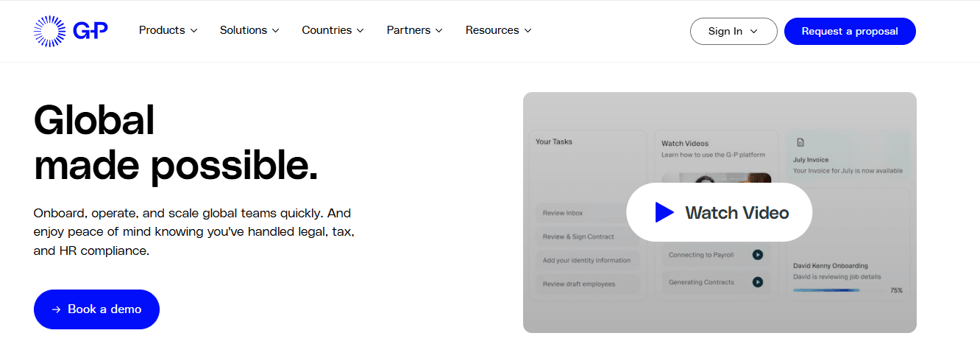Viewport: 980px width, 361px height.
Task: Open the Sign In dropdown
Action: pos(734,31)
